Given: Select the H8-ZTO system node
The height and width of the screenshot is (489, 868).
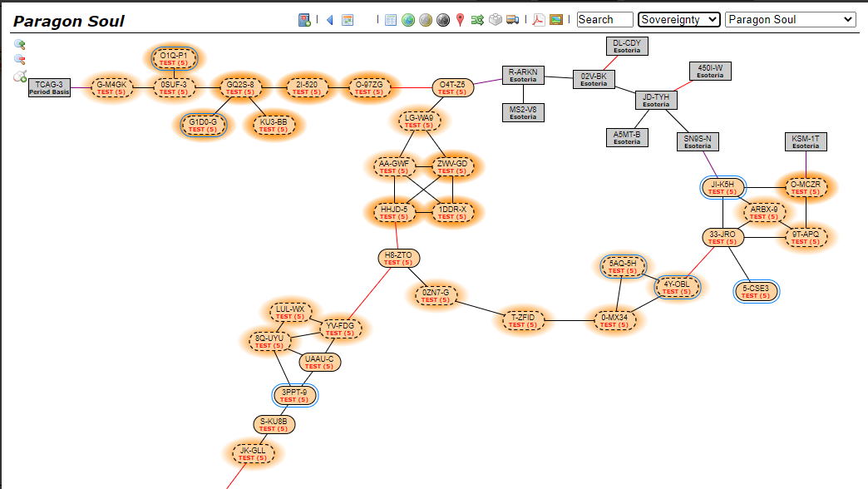Looking at the screenshot, I should [398, 258].
